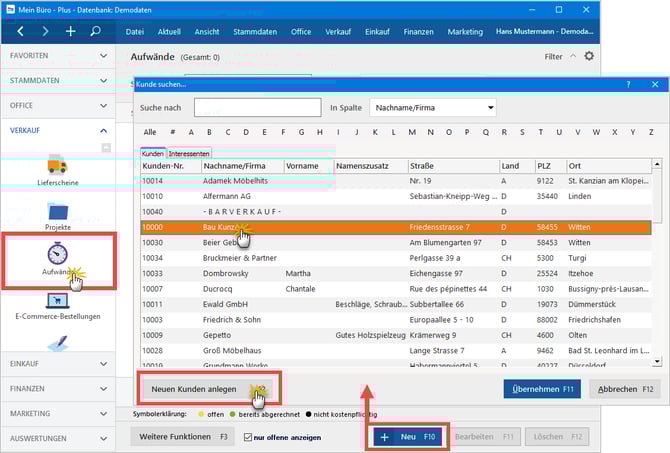Screen dimensions: 670x453
Task: Click into the 'Suche nach' text field
Action: [256, 107]
